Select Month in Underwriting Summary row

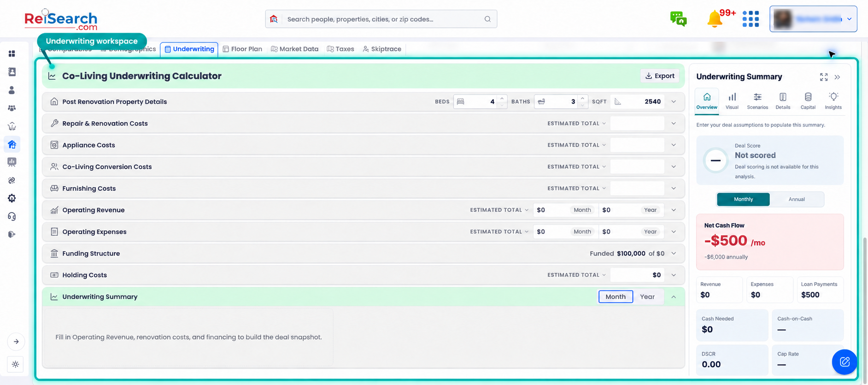(x=616, y=296)
